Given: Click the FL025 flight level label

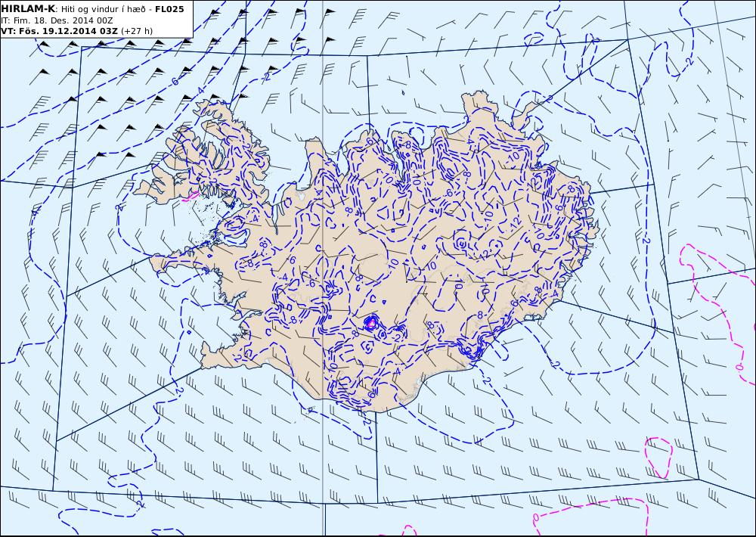Looking at the screenshot, I should [169, 9].
